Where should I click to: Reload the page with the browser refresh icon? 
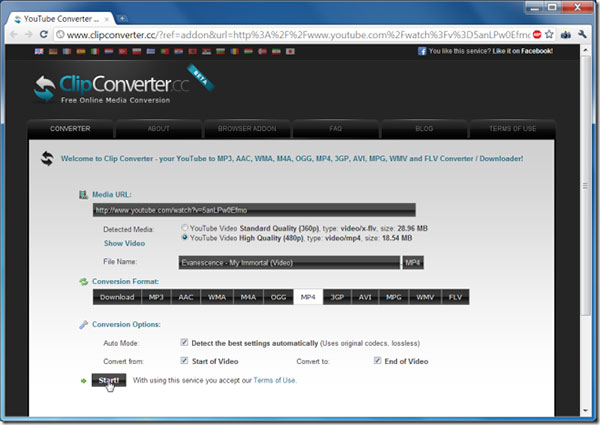[44, 34]
